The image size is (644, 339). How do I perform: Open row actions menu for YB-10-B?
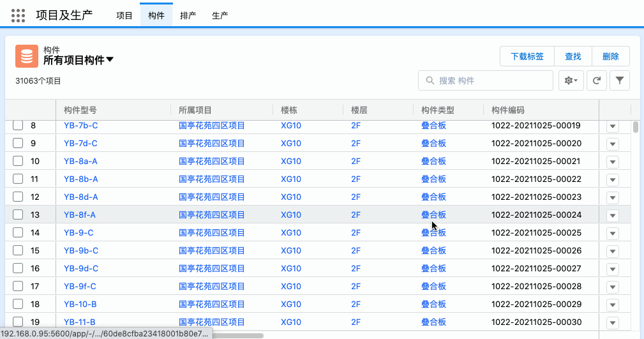tap(612, 305)
